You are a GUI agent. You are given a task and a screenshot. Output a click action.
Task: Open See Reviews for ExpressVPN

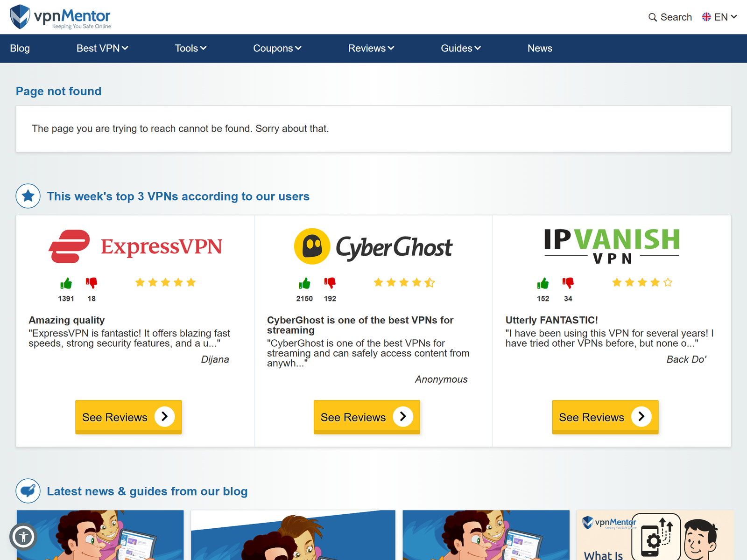click(128, 417)
